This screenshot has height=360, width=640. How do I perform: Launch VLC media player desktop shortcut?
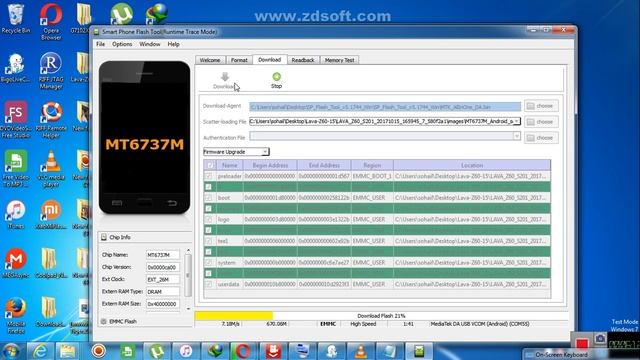(x=51, y=168)
